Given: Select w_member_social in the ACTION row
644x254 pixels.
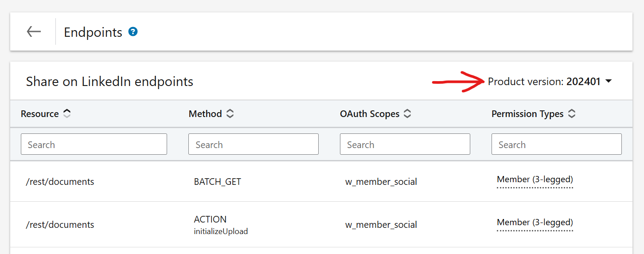Looking at the screenshot, I should pyautogui.click(x=381, y=225).
